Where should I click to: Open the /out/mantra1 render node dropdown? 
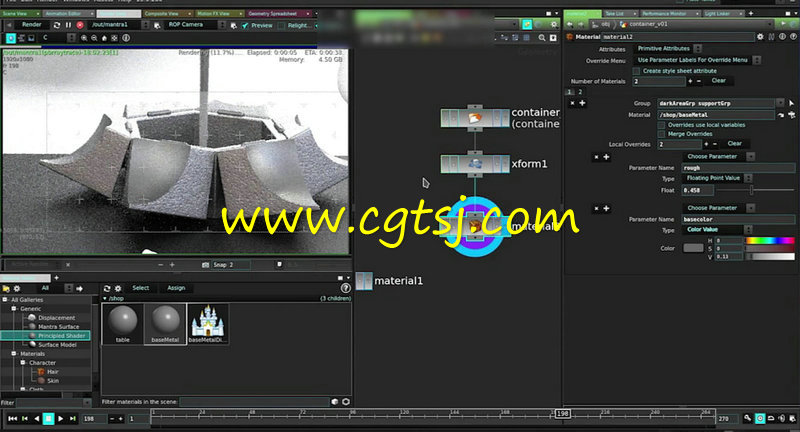tap(145, 25)
